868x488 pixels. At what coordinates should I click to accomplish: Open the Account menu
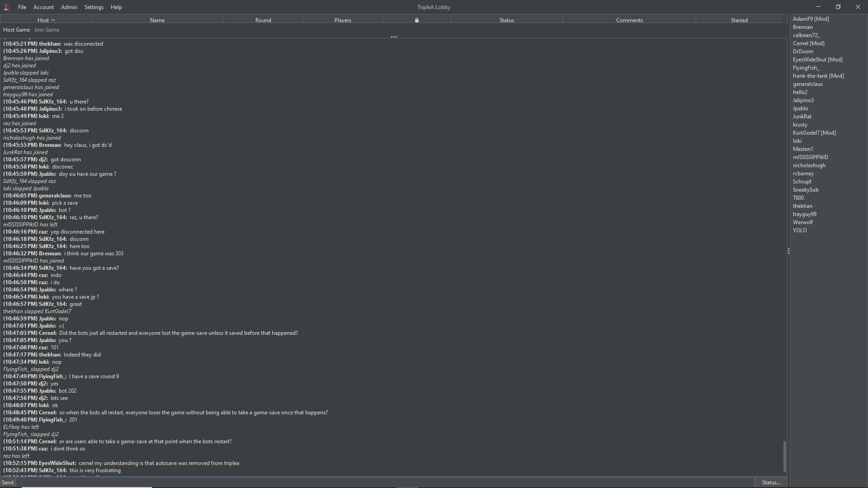43,7
